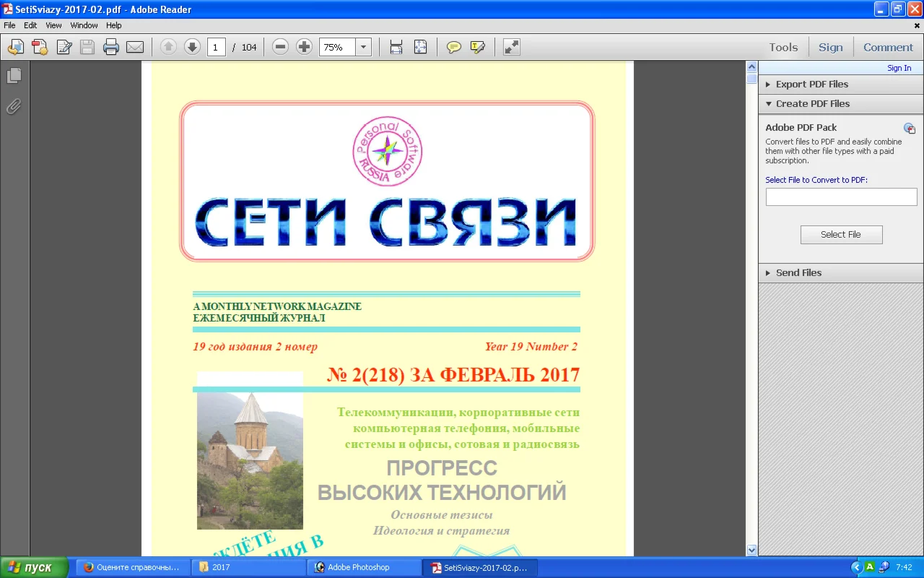The height and width of the screenshot is (578, 924).
Task: Open the View menu
Action: pyautogui.click(x=53, y=25)
